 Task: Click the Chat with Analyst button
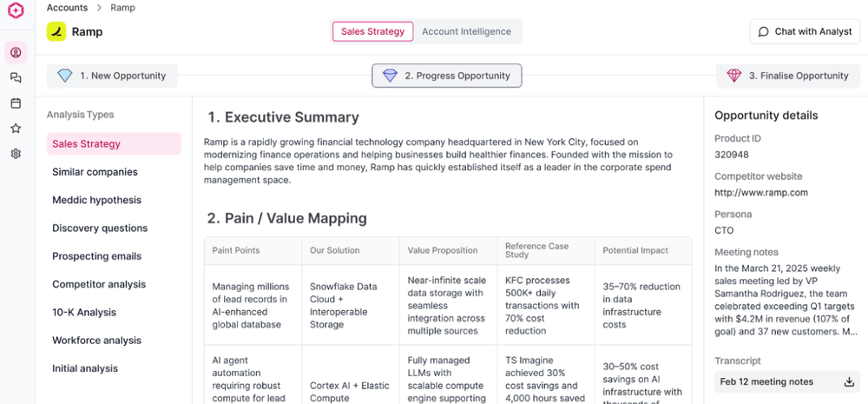click(x=805, y=31)
